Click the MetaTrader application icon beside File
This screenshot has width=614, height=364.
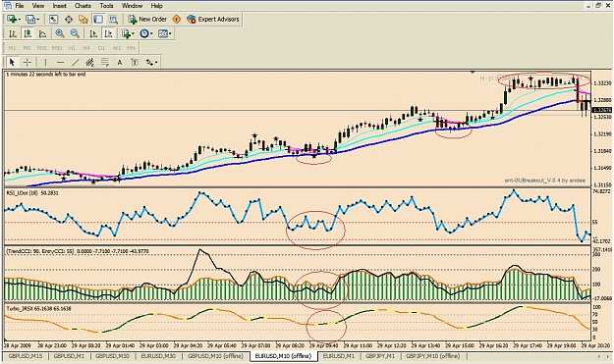click(x=8, y=6)
